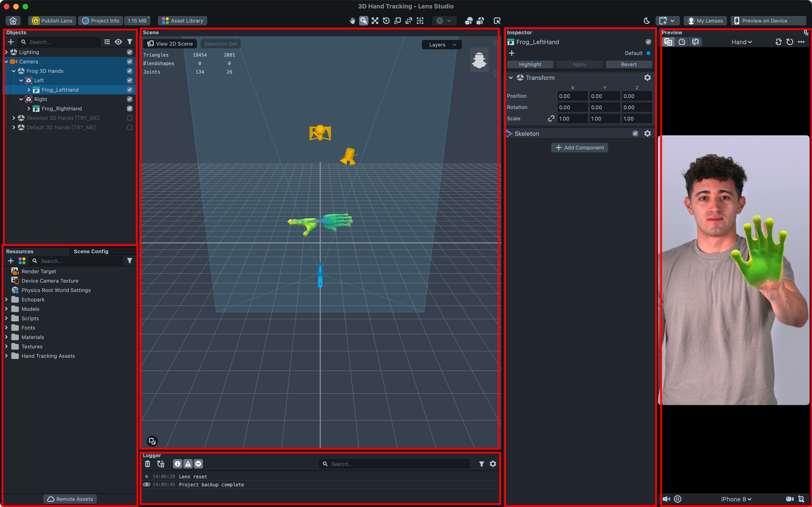Click the crop icon in Preview
Screen dimensions: 812x507
[802, 499]
